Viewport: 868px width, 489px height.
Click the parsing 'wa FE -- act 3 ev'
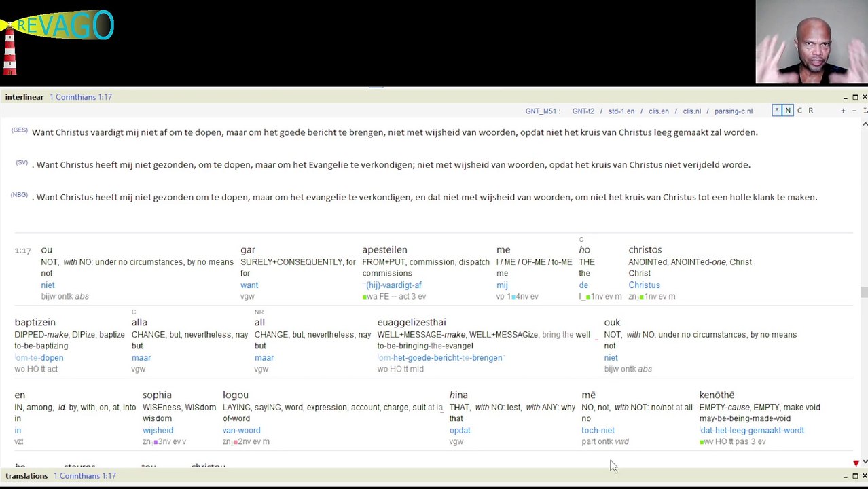[394, 297]
